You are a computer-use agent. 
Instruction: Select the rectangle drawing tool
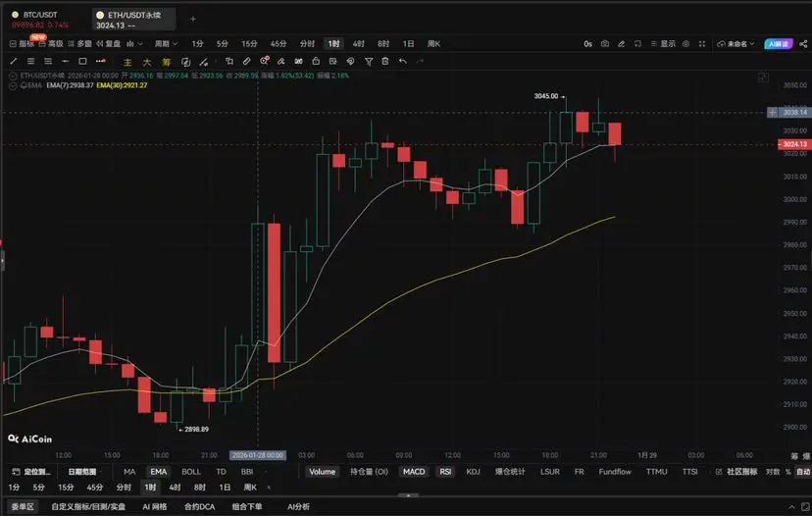point(82,61)
